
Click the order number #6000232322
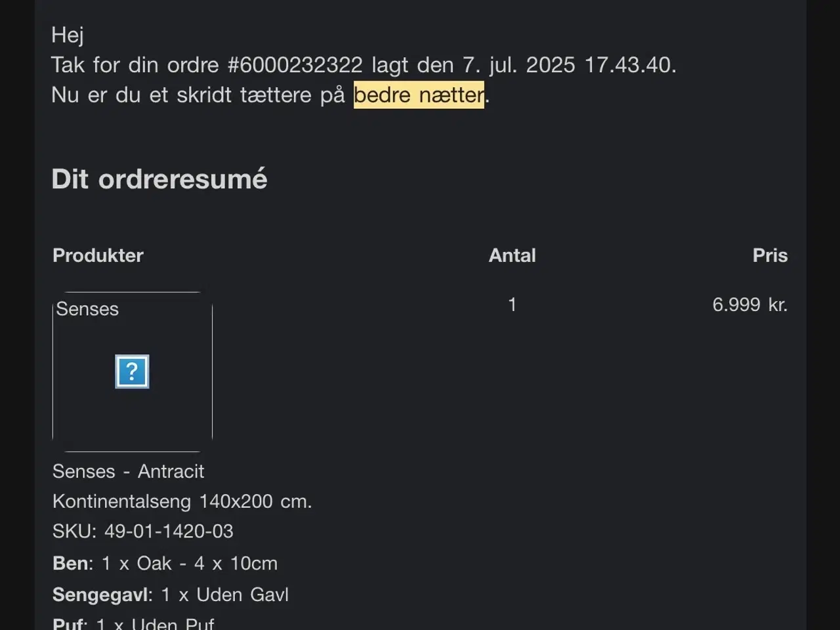coord(295,65)
